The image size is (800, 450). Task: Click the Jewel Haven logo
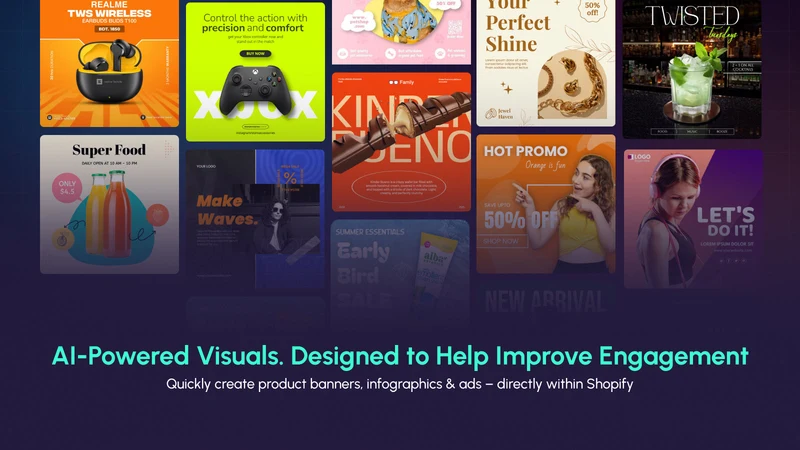point(498,113)
